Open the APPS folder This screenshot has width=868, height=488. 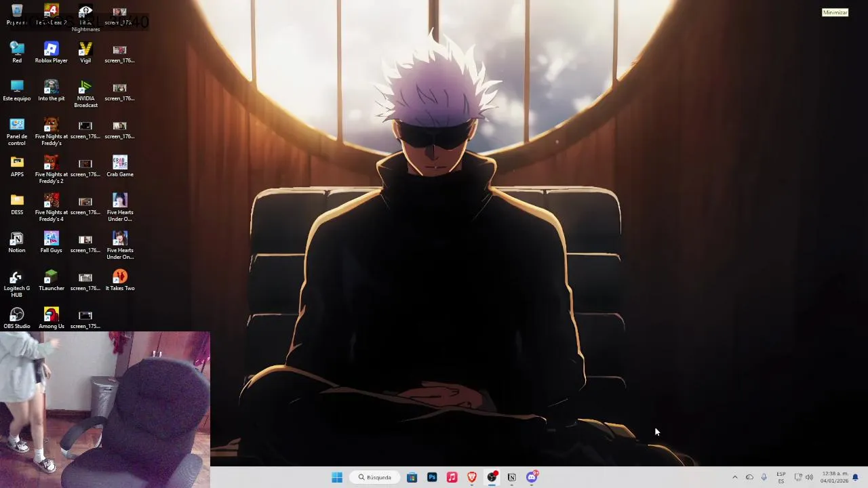click(x=17, y=167)
